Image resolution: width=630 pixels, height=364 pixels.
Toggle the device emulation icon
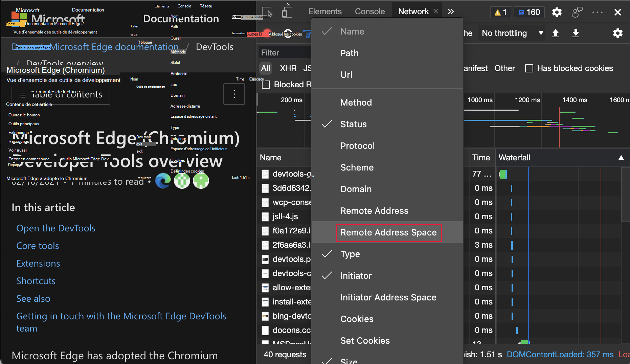287,11
